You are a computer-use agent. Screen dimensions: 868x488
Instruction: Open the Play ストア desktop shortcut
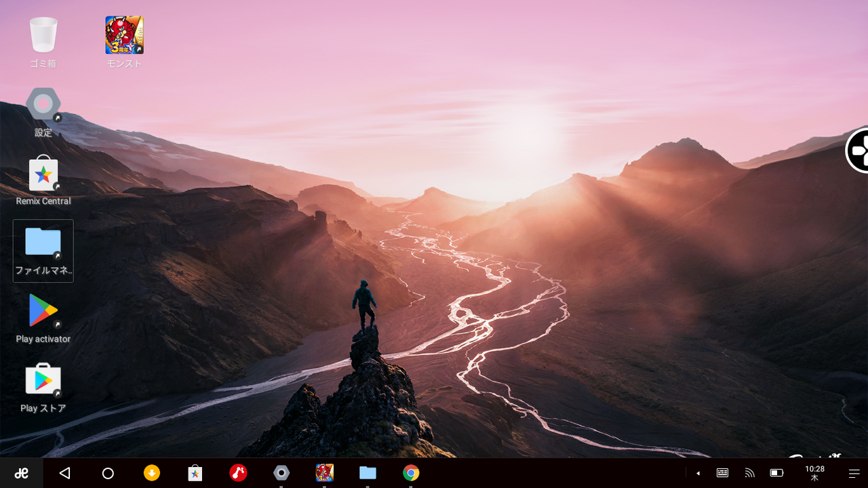pos(43,388)
